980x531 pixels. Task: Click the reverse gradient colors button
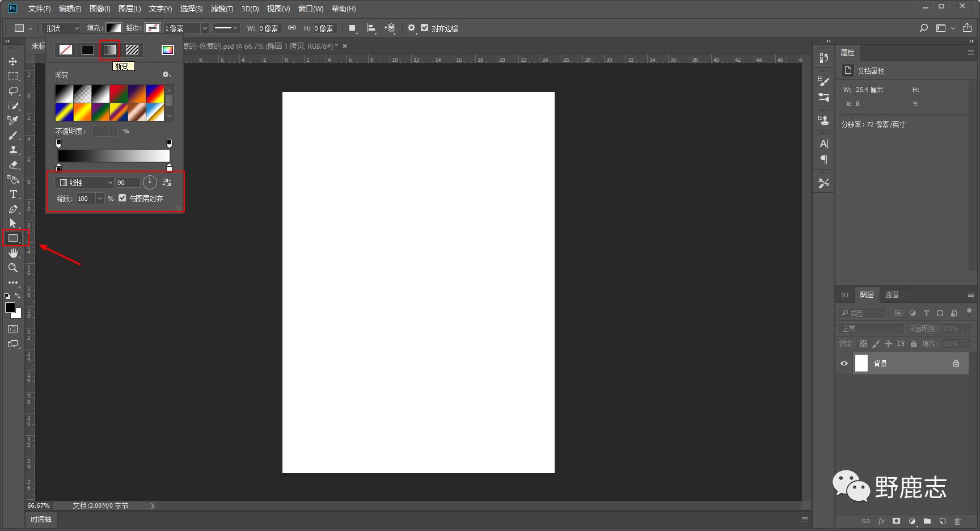(167, 182)
